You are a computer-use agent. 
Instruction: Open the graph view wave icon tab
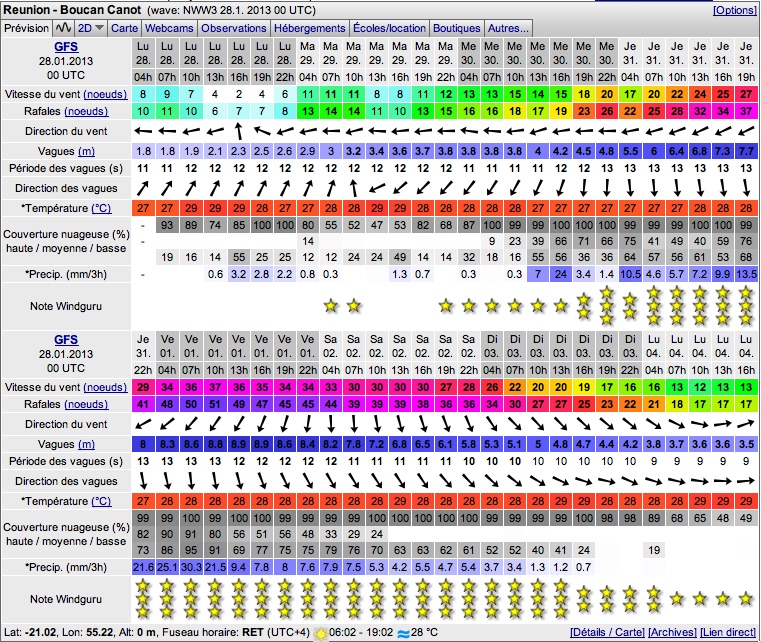(63, 29)
